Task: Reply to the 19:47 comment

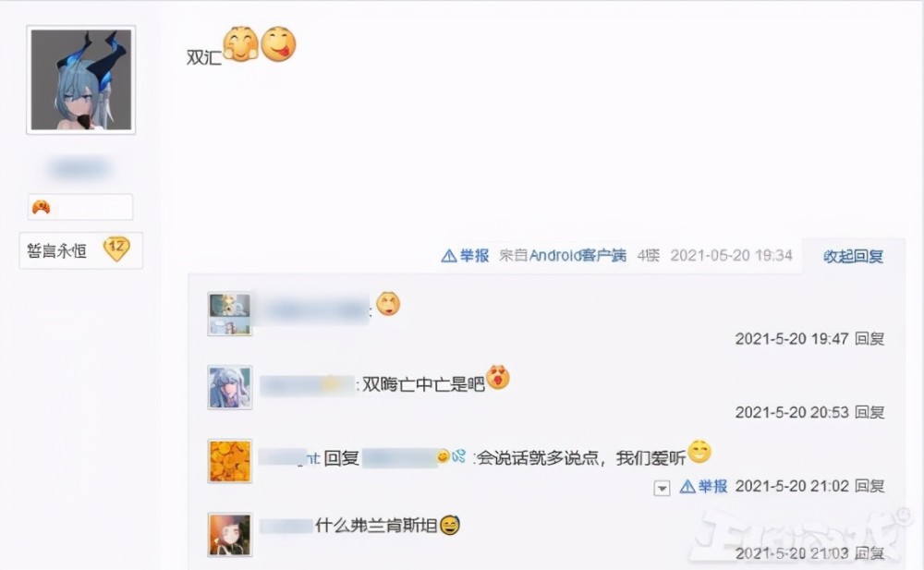Action: (869, 338)
